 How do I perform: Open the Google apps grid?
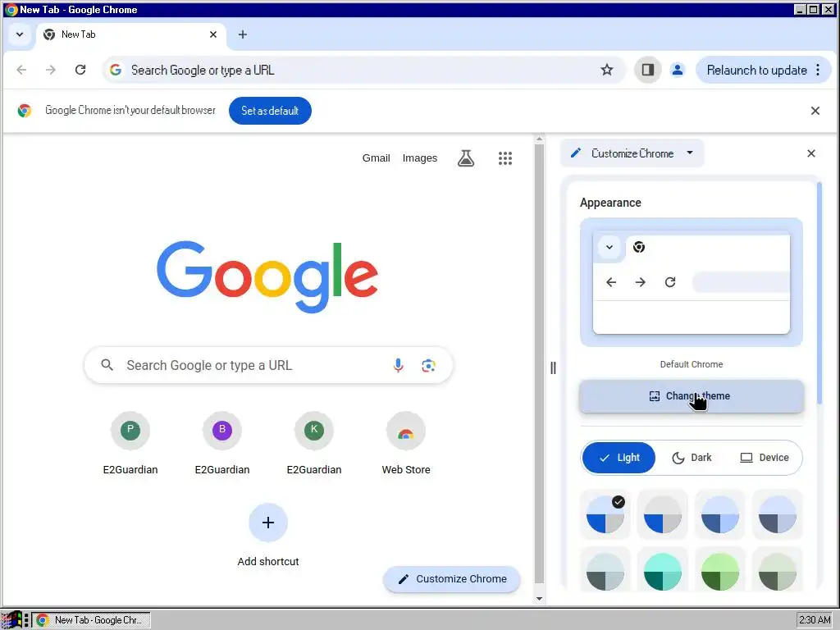pos(505,158)
